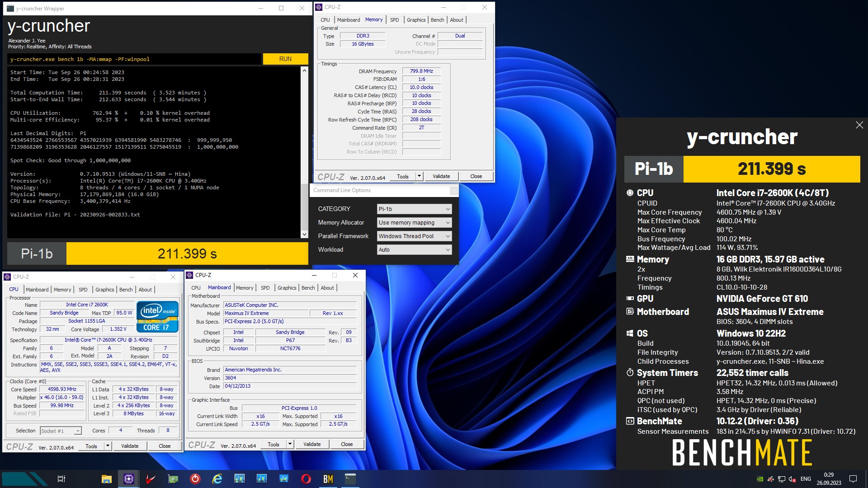Image resolution: width=868 pixels, height=488 pixels.
Task: Open the Socket #1 selection dropdown
Action: click(61, 431)
